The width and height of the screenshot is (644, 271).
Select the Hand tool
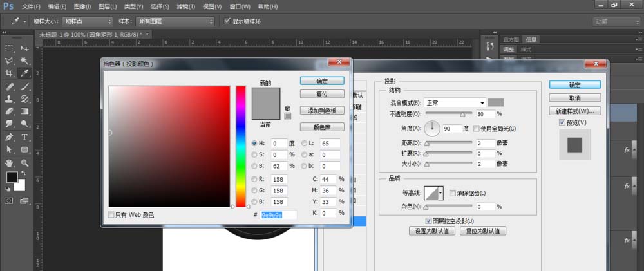point(10,162)
